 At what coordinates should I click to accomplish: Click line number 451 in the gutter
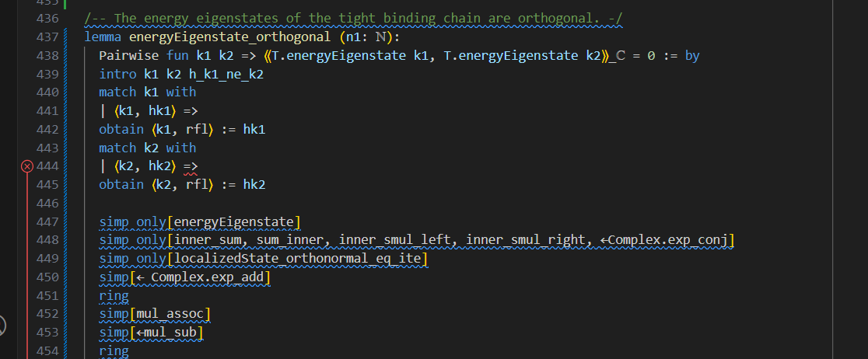pos(48,296)
